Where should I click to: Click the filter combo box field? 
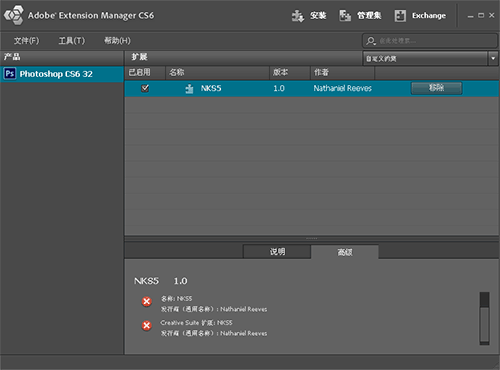coord(425,58)
